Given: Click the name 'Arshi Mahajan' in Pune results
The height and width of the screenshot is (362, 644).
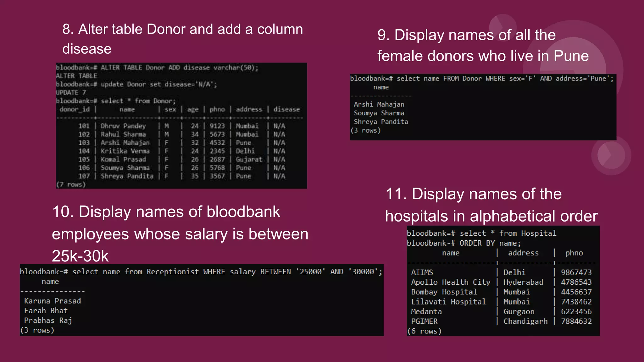Looking at the screenshot, I should (x=379, y=104).
